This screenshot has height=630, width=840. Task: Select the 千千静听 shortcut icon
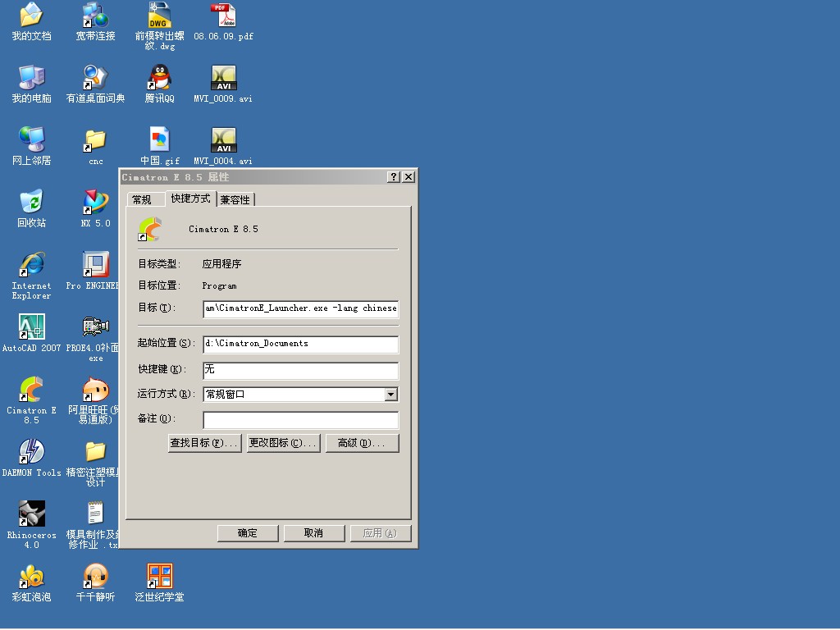(x=95, y=577)
